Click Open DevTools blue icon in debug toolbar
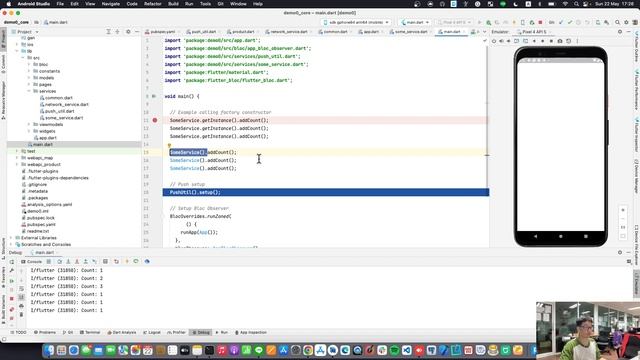 point(147,261)
